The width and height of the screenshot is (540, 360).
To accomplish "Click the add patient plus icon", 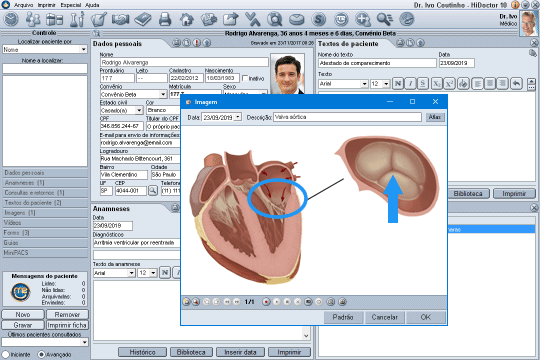I will (363, 19).
